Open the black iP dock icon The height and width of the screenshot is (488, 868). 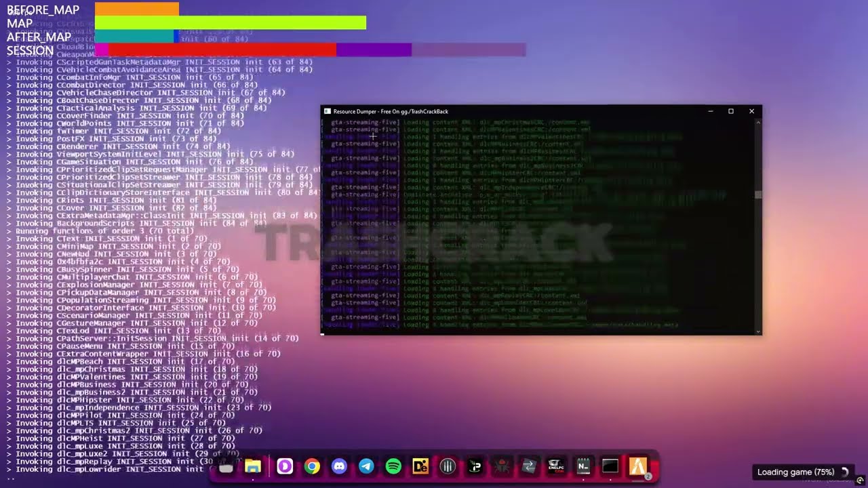pyautogui.click(x=475, y=466)
